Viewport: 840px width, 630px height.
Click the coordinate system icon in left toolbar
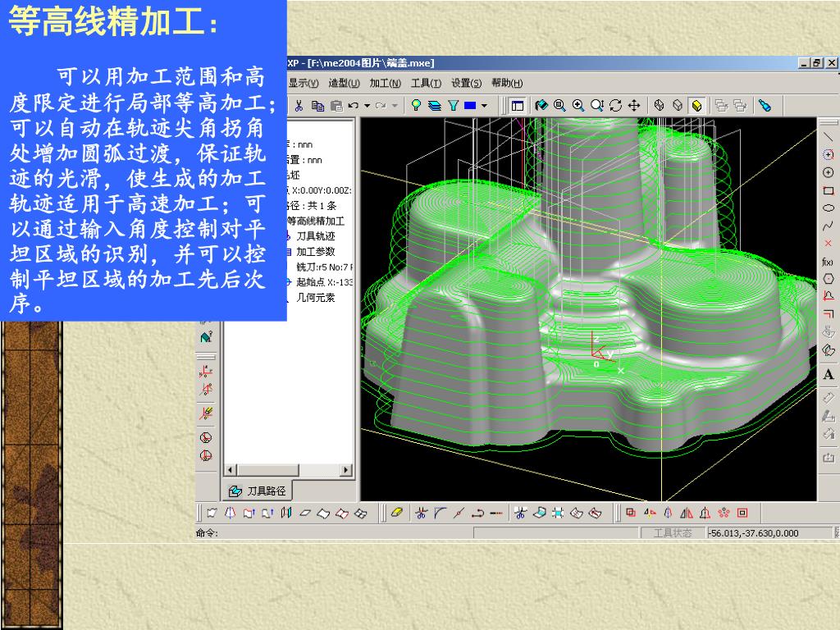click(206, 371)
